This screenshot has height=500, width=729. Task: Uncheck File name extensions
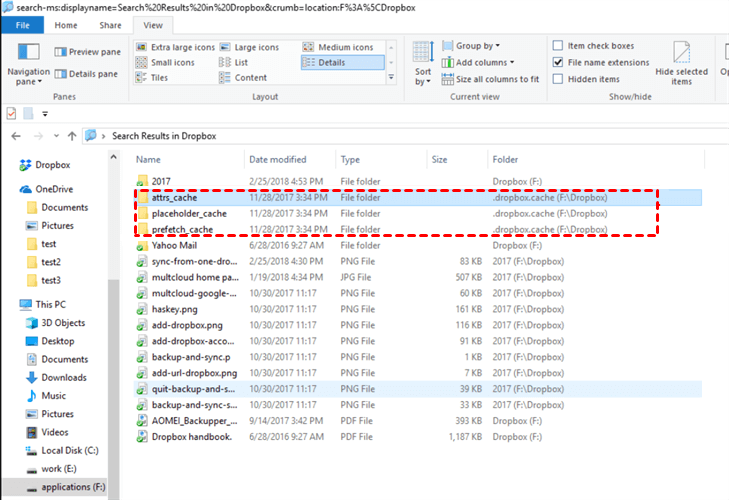[x=558, y=62]
